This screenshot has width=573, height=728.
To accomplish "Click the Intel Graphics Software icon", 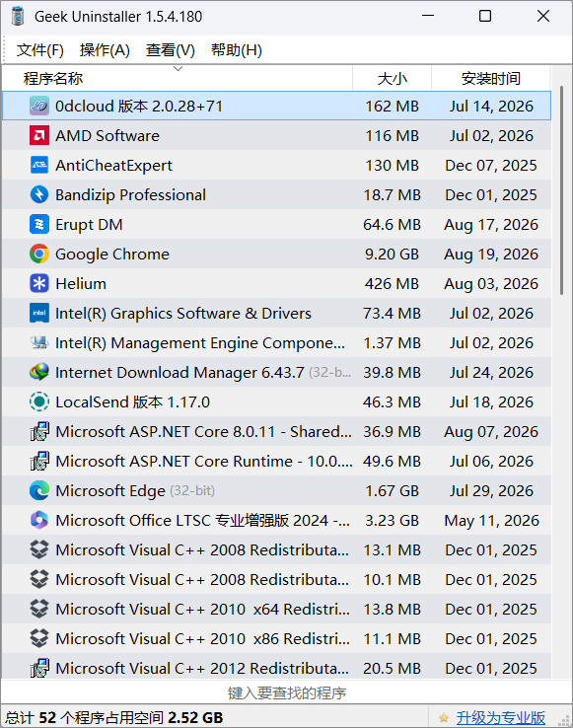I will [x=39, y=314].
